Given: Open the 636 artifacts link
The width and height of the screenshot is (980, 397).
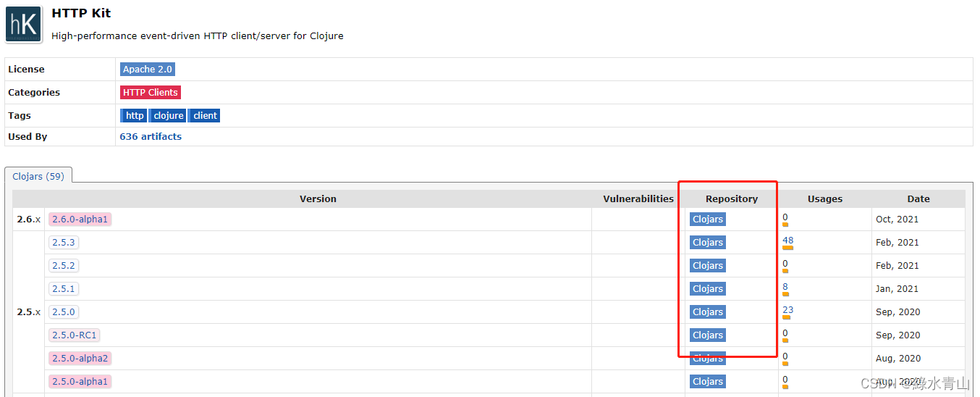Looking at the screenshot, I should [151, 136].
